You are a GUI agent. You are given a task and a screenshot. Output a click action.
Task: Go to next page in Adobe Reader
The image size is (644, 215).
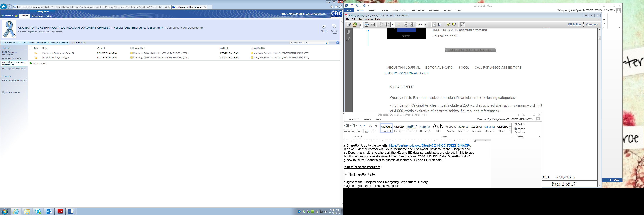(x=387, y=25)
